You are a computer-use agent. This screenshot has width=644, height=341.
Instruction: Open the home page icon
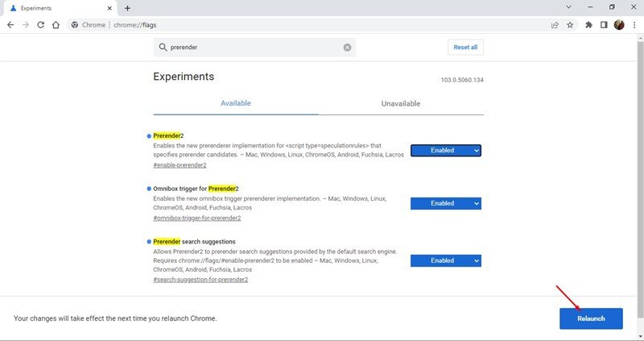(56, 25)
